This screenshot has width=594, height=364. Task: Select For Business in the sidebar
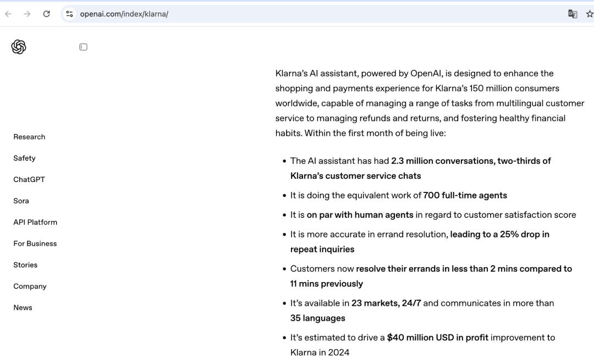(35, 244)
